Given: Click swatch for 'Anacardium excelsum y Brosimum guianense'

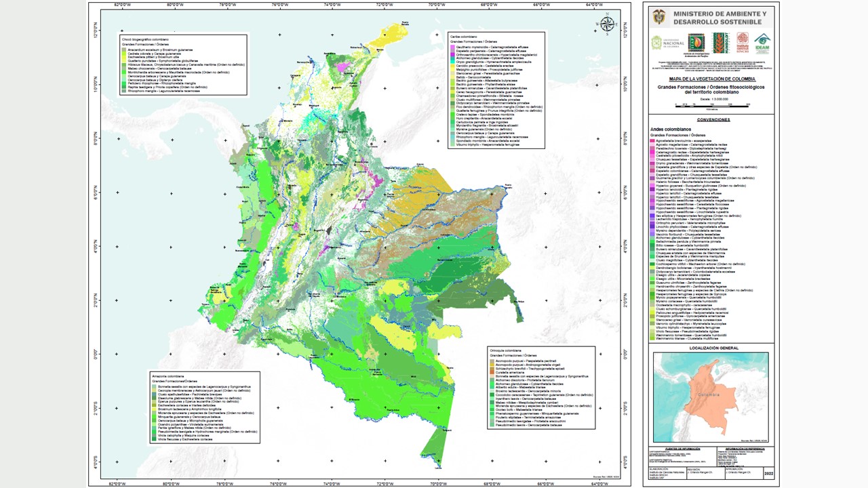Looking at the screenshot, I should click(x=124, y=50).
